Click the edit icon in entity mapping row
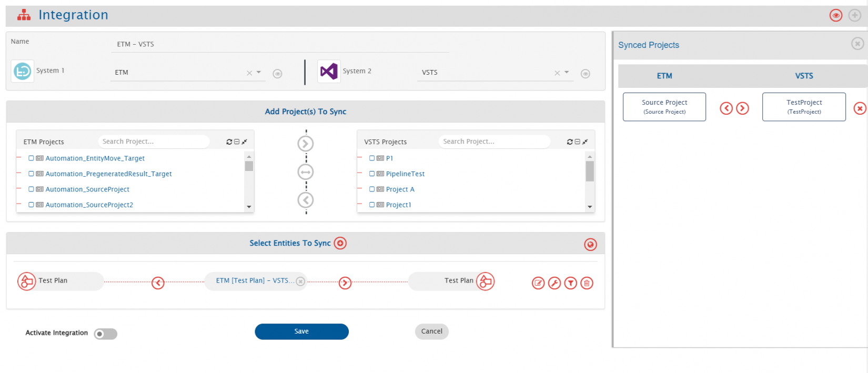The height and width of the screenshot is (373, 868). 538,283
